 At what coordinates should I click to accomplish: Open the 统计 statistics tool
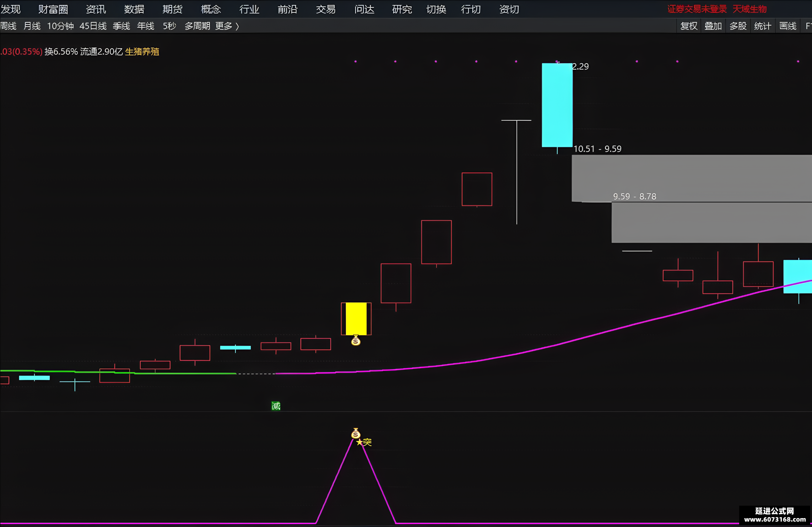point(763,26)
